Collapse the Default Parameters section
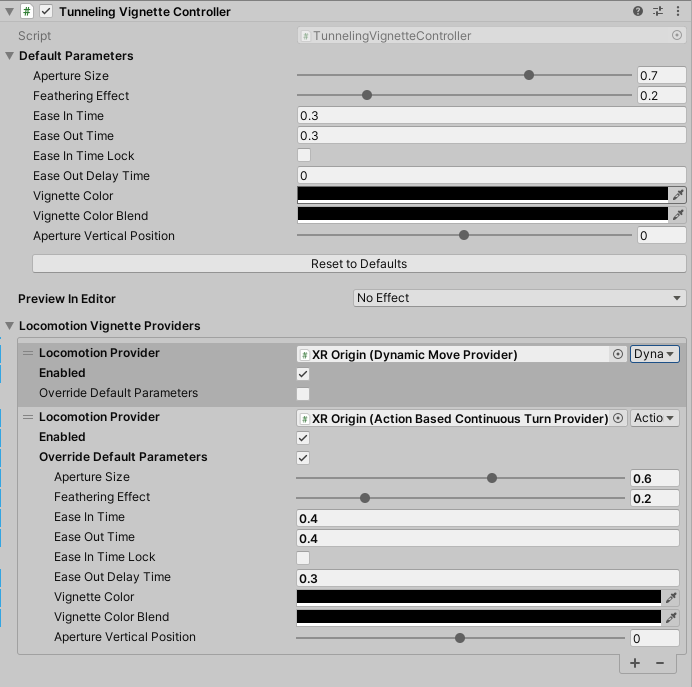The image size is (692, 687). coord(10,56)
